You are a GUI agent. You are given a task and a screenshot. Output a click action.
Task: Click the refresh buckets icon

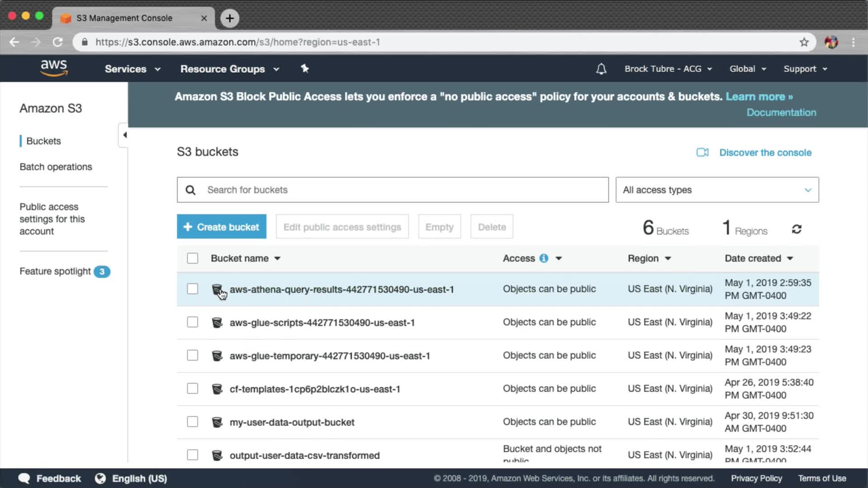click(x=797, y=229)
